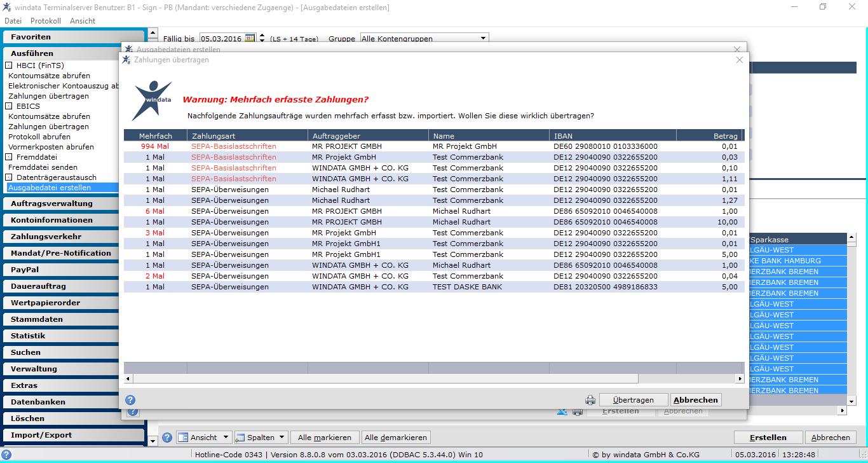Open the Fällig bis calendar picker
This screenshot has height=463, width=868.
250,38
